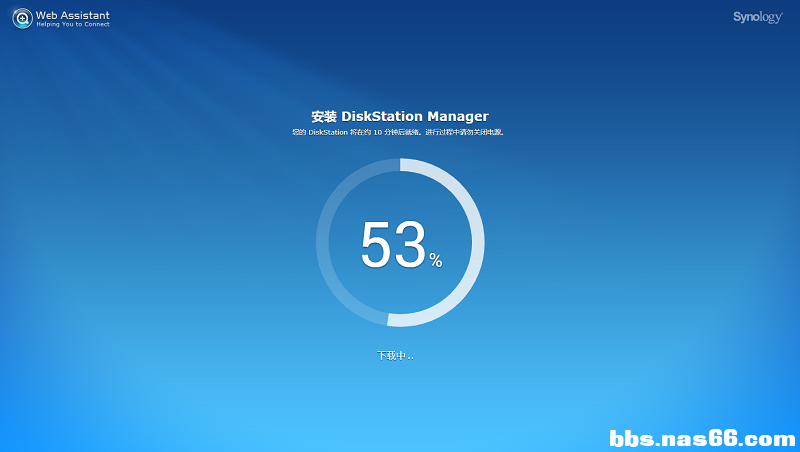This screenshot has height=452, width=800.
Task: Click the Synology brand logo
Action: point(758,17)
